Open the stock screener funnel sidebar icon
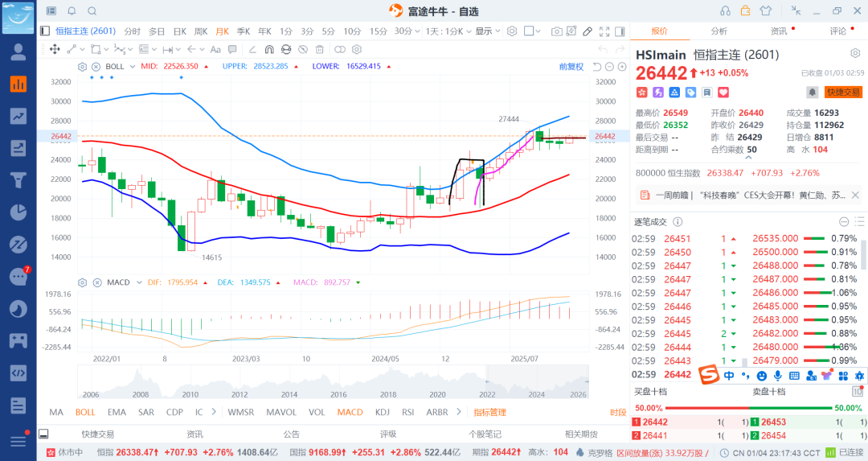Screen dimensions: 868x461 [x=18, y=180]
